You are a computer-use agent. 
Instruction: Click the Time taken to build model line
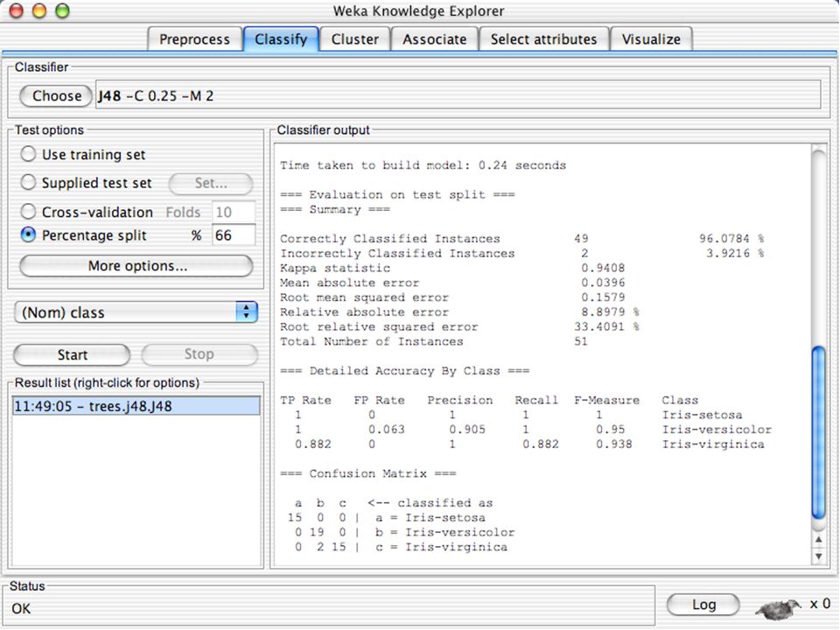click(x=423, y=165)
